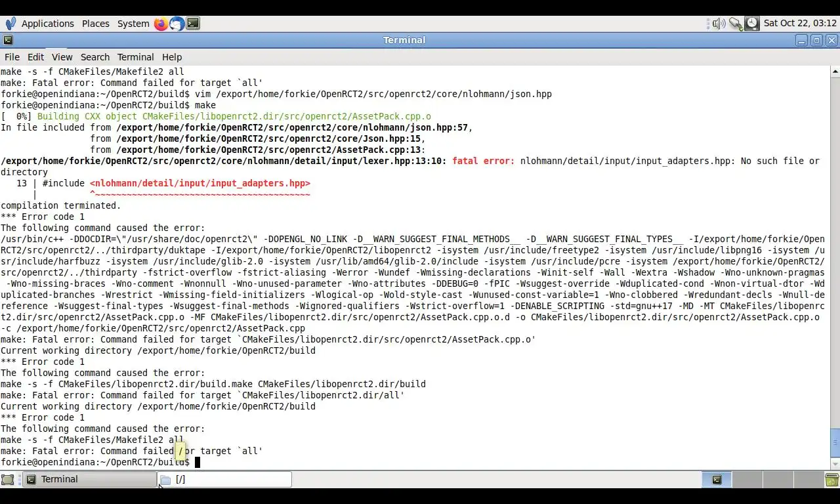Click the date and time Sat Oct 22
This screenshot has height=504, width=840.
800,23
